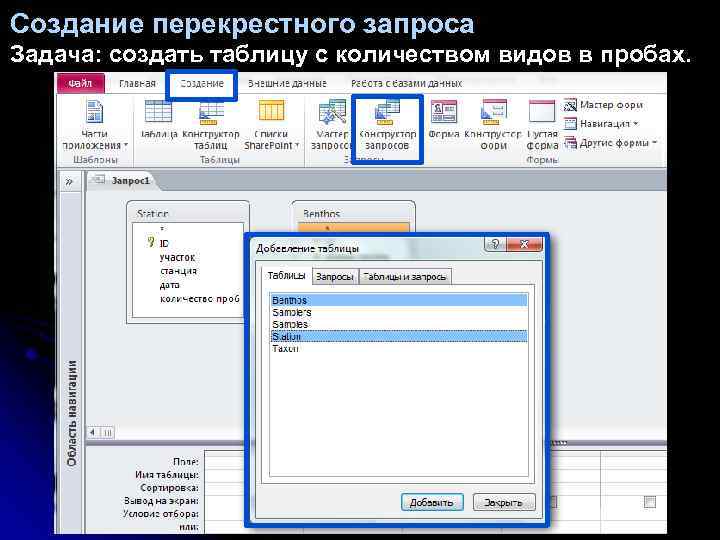Select Station in the table list
The height and width of the screenshot is (540, 720).
pyautogui.click(x=399, y=337)
